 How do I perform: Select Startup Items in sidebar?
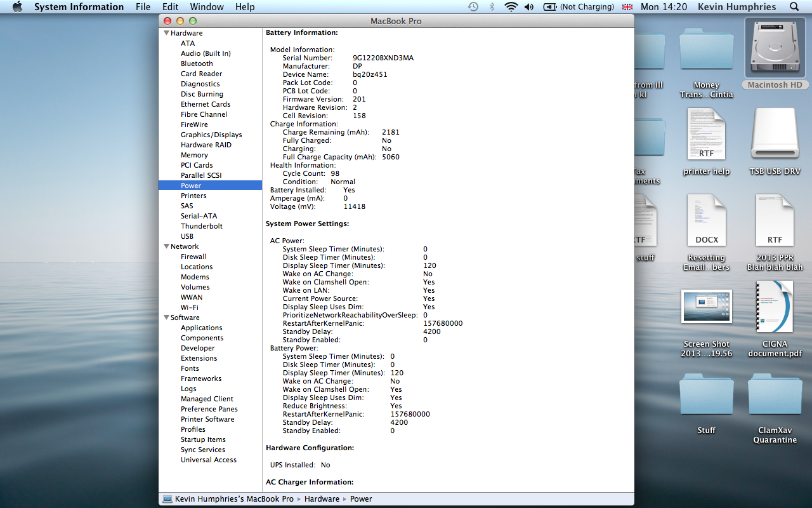coord(203,439)
